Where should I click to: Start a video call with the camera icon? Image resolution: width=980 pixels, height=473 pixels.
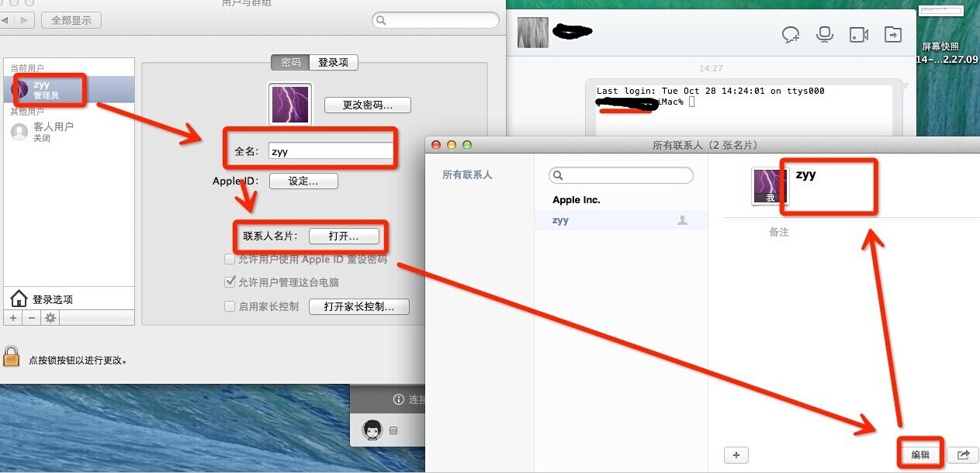tap(859, 34)
